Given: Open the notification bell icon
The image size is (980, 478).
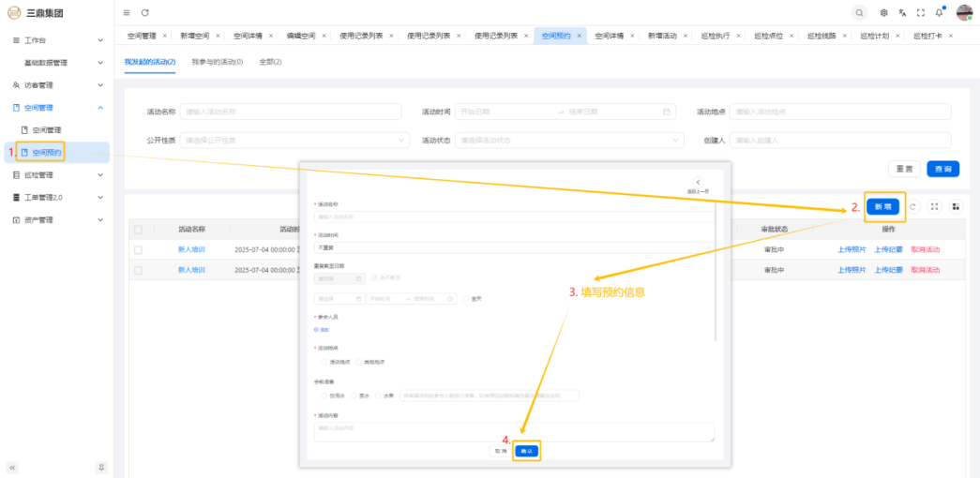Looking at the screenshot, I should [x=939, y=12].
